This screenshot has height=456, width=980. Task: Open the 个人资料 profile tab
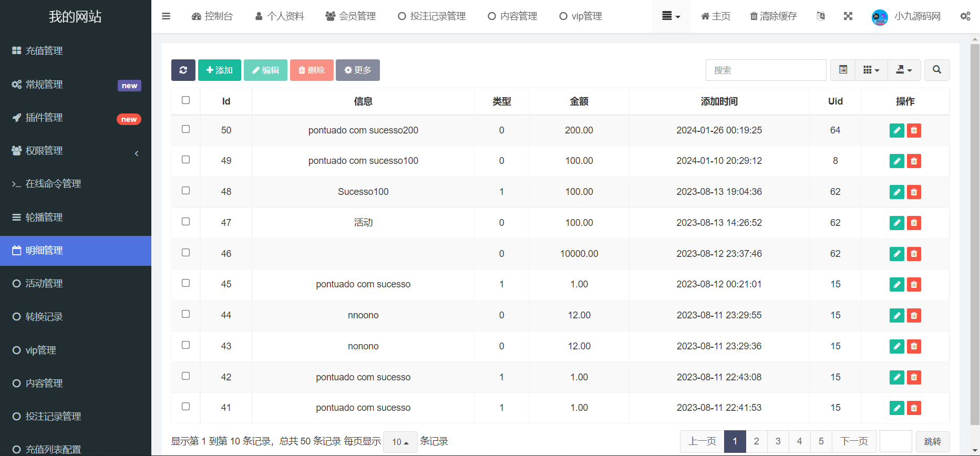click(x=280, y=16)
